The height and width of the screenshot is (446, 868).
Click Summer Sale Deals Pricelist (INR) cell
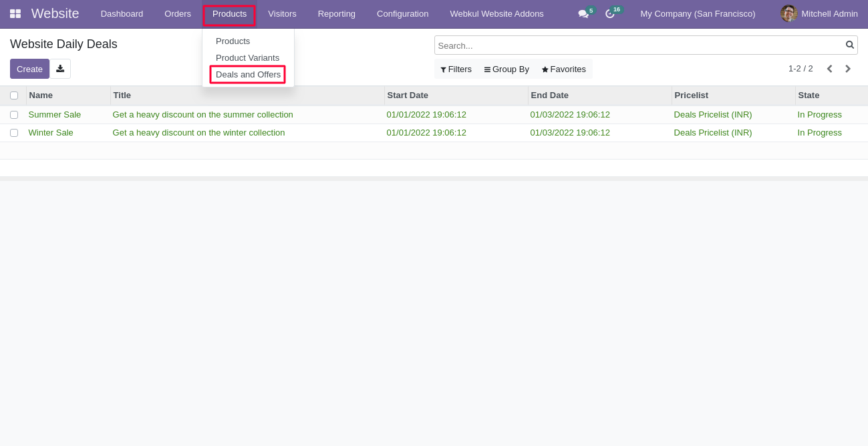click(x=713, y=115)
